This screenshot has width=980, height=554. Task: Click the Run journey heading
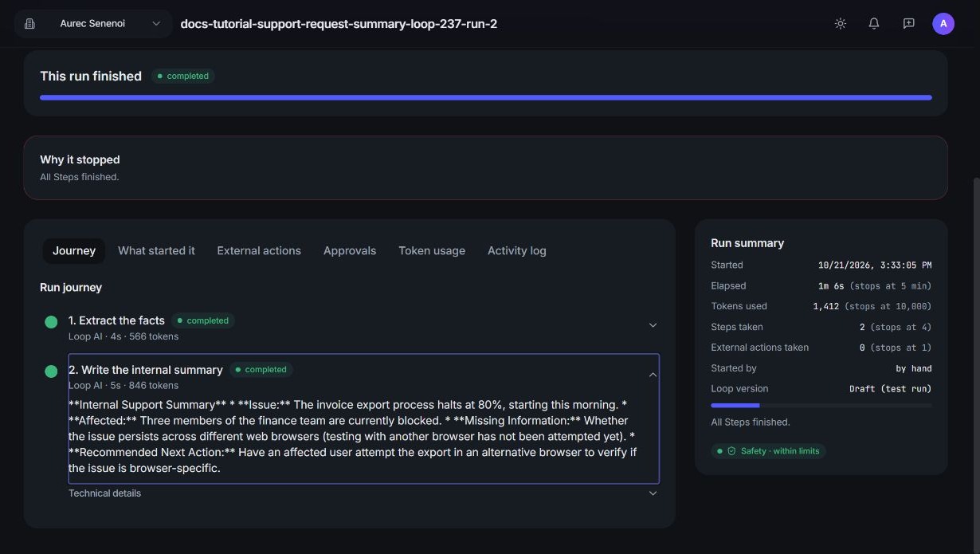pos(71,287)
